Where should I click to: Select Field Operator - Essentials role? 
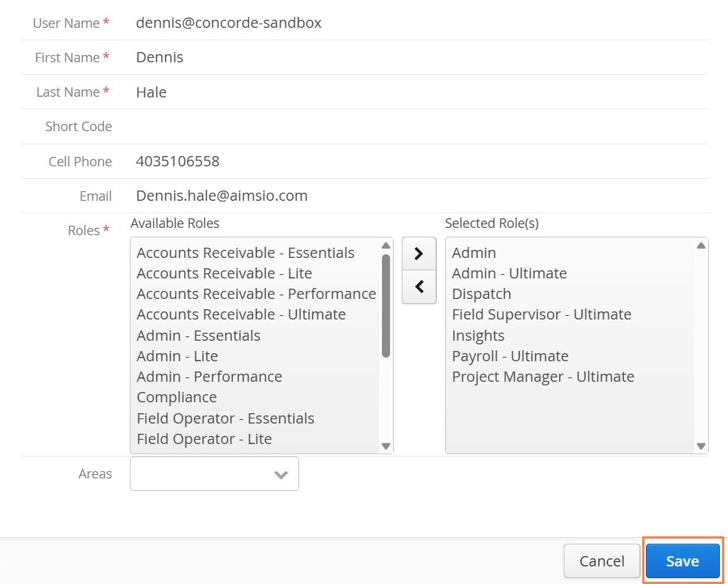coord(226,418)
